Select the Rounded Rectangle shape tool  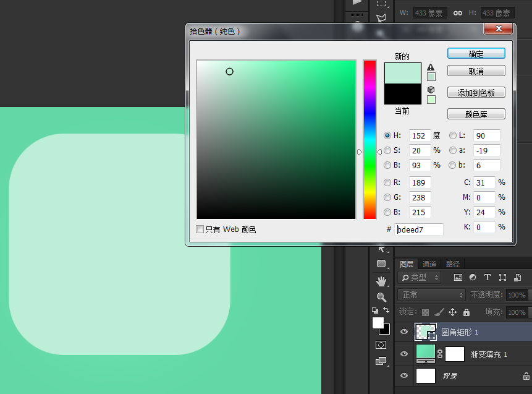coord(381,264)
